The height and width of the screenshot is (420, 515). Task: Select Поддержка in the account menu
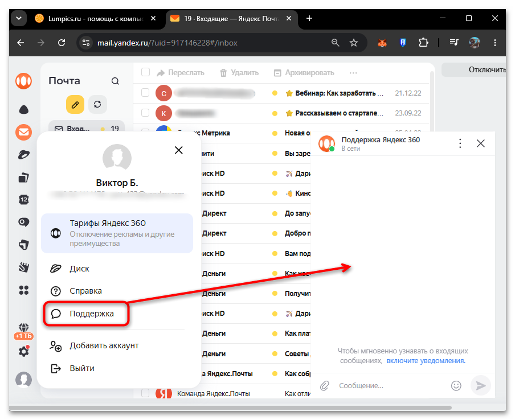coord(86,314)
